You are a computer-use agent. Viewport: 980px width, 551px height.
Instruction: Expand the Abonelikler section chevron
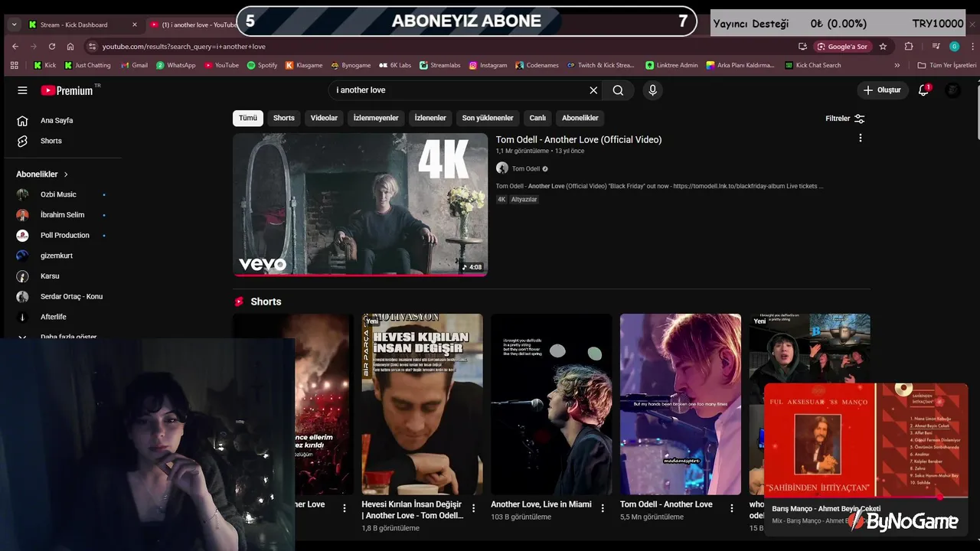66,174
